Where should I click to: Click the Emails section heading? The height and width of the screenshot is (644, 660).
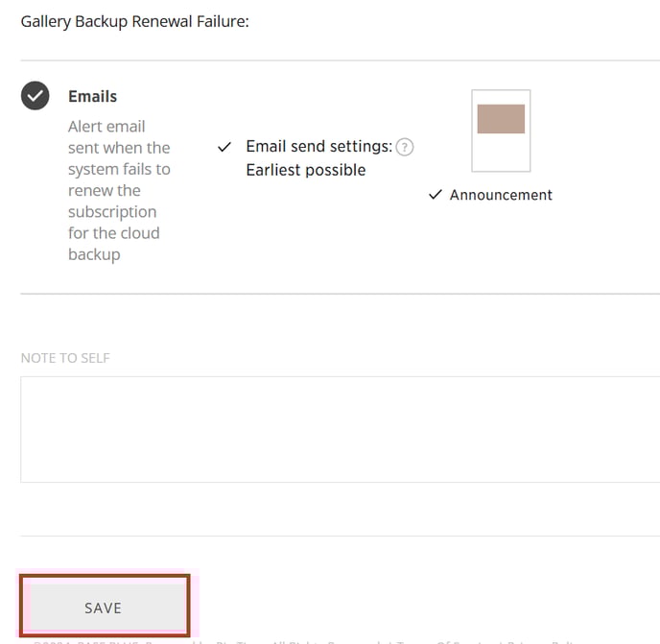(x=93, y=96)
